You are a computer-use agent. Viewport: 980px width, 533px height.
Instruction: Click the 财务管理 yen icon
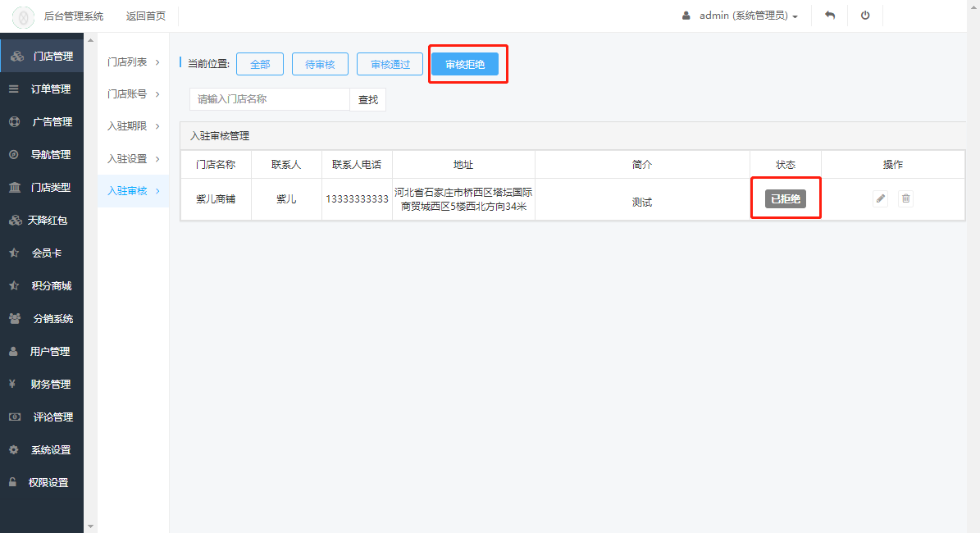pyautogui.click(x=11, y=384)
